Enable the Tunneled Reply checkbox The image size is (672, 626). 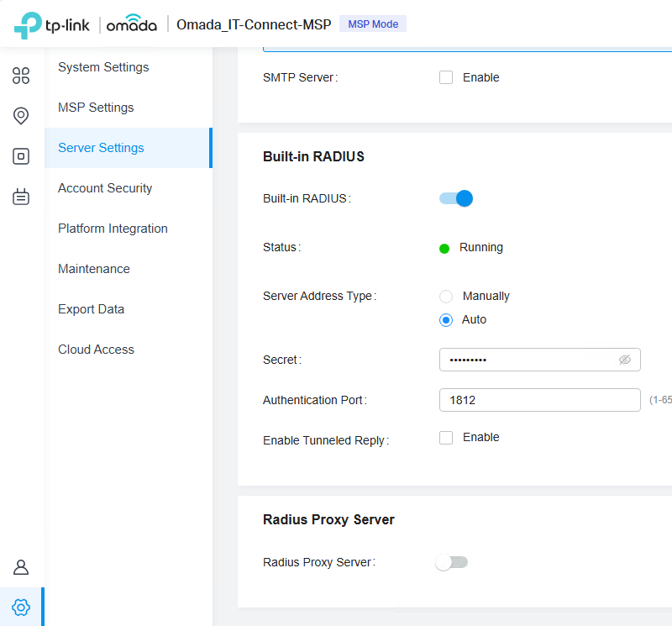pos(446,437)
